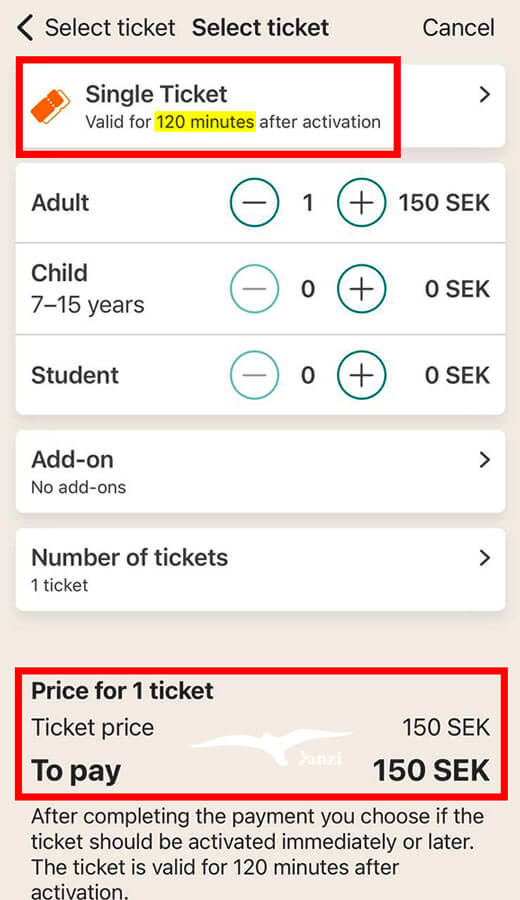Cancel the ticket selection
This screenshot has height=900, width=520.
pos(458,28)
